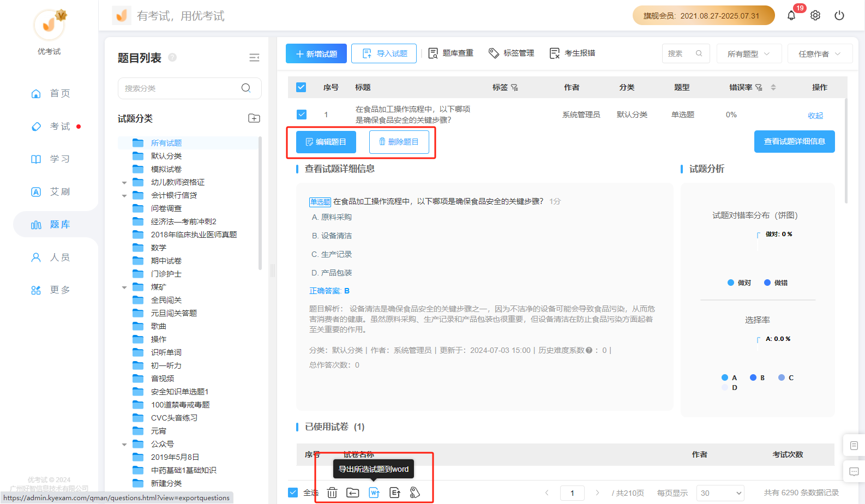Go to 首页 in sidebar
This screenshot has height=504, width=865.
tap(50, 93)
